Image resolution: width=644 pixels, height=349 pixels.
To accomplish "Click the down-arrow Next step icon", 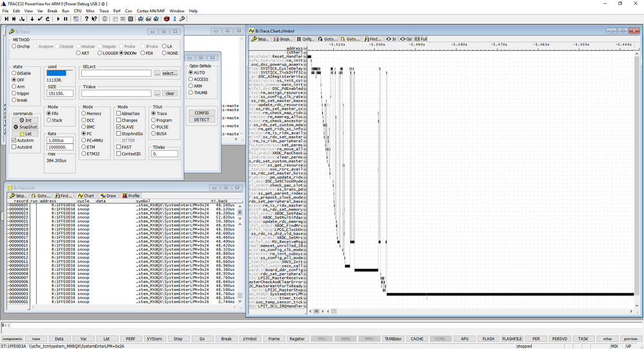I will click(x=32, y=19).
